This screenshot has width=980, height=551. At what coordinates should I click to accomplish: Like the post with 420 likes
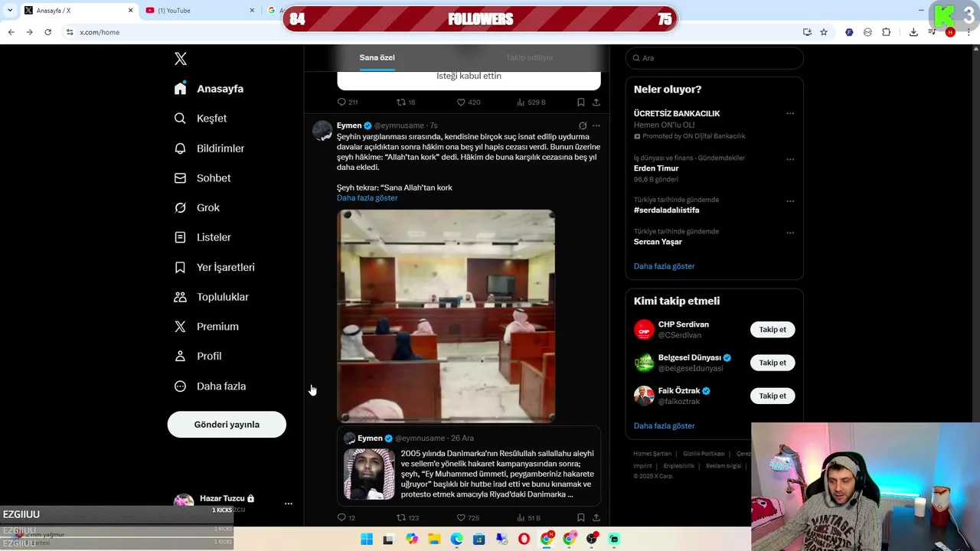(461, 102)
